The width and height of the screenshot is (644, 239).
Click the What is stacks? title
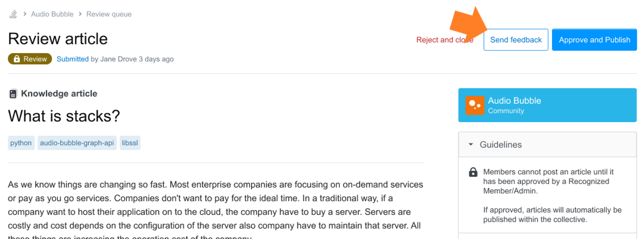[x=64, y=116]
